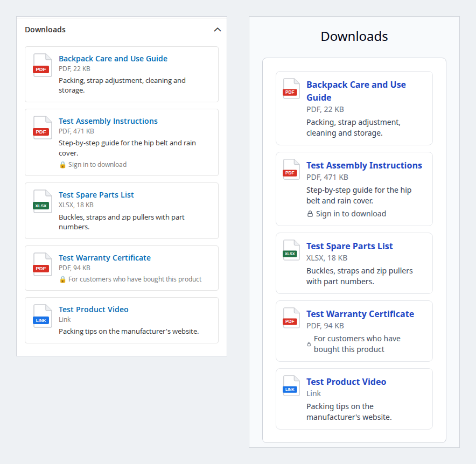The image size is (476, 464).
Task: Click 'Packing, strap adjustment, cleaning and storage.' description, right panel
Action: pos(353,128)
